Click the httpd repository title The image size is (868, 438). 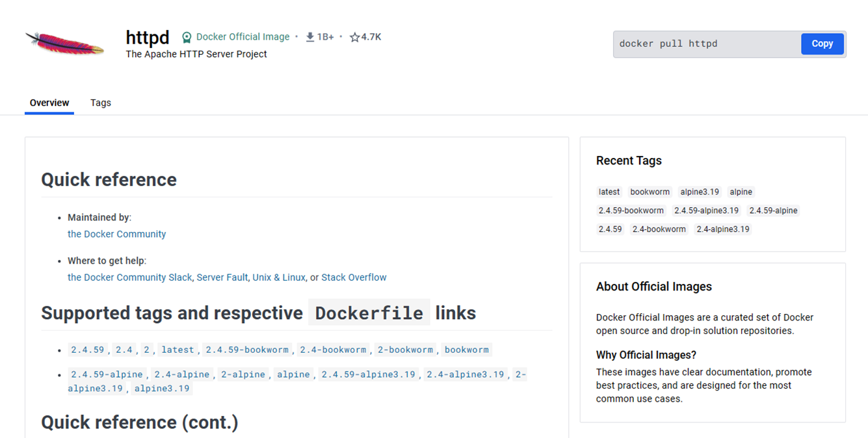click(147, 38)
